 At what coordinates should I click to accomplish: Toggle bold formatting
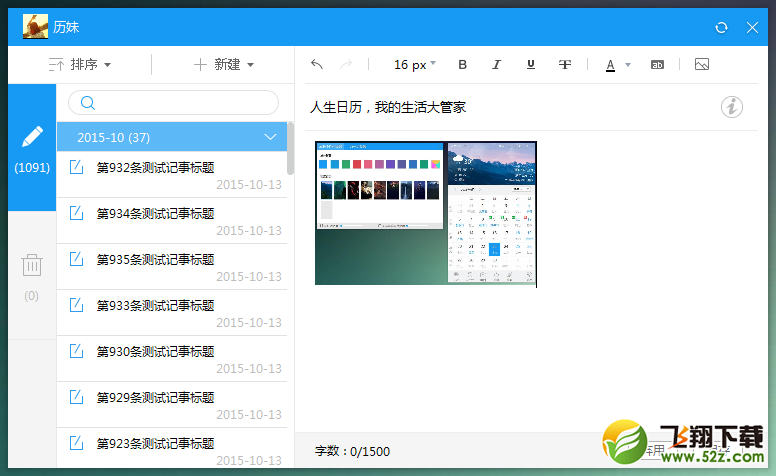click(x=463, y=64)
